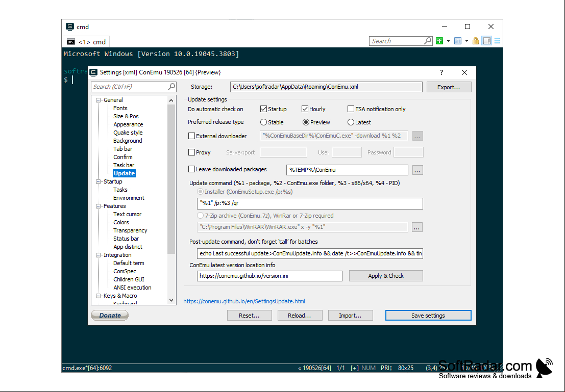The height and width of the screenshot is (392, 565).
Task: Edit the version.ini location URL field
Action: tap(269, 276)
